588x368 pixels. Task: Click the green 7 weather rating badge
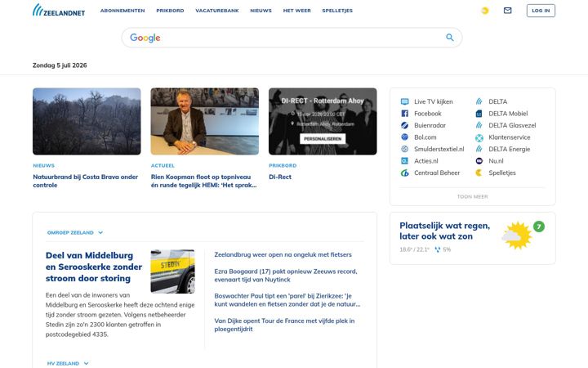coord(539,227)
